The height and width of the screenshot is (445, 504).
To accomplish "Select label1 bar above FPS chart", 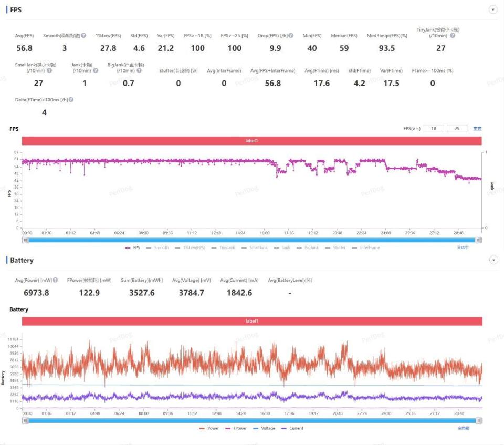I will 252,141.
